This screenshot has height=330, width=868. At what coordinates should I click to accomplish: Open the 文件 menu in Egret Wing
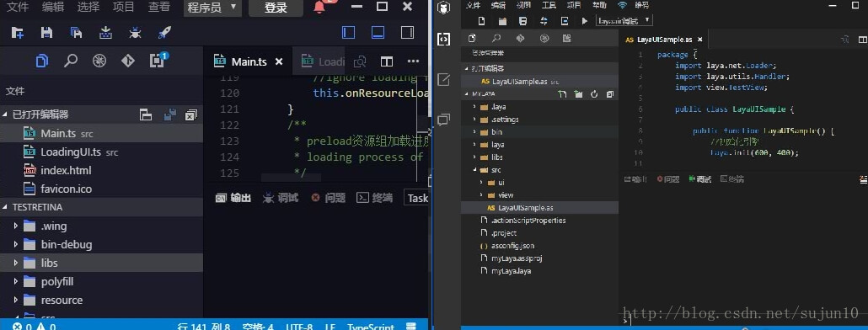tap(18, 8)
